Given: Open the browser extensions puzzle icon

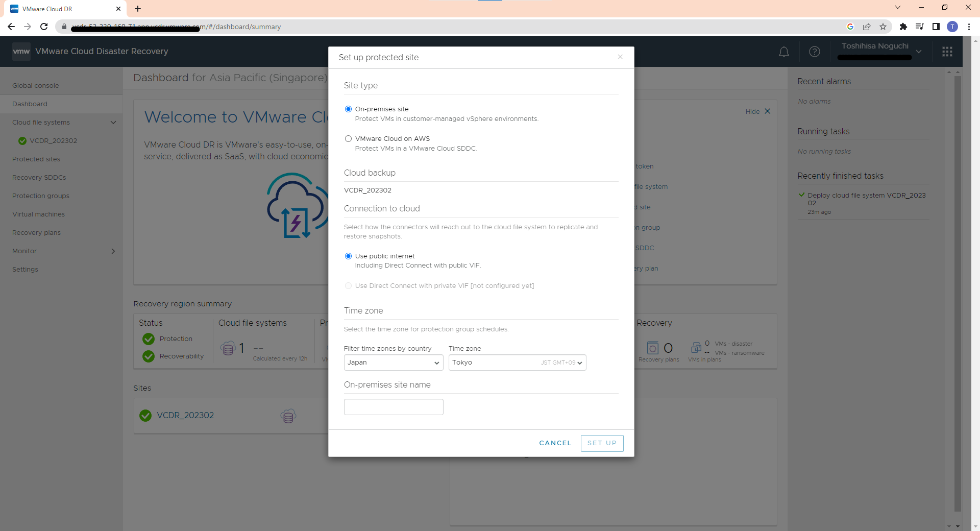Looking at the screenshot, I should [x=903, y=27].
